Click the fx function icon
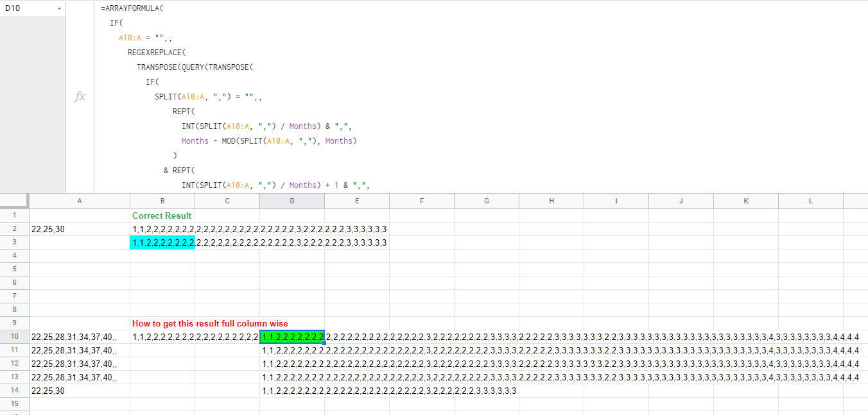This screenshot has height=415, width=868. pos(80,96)
